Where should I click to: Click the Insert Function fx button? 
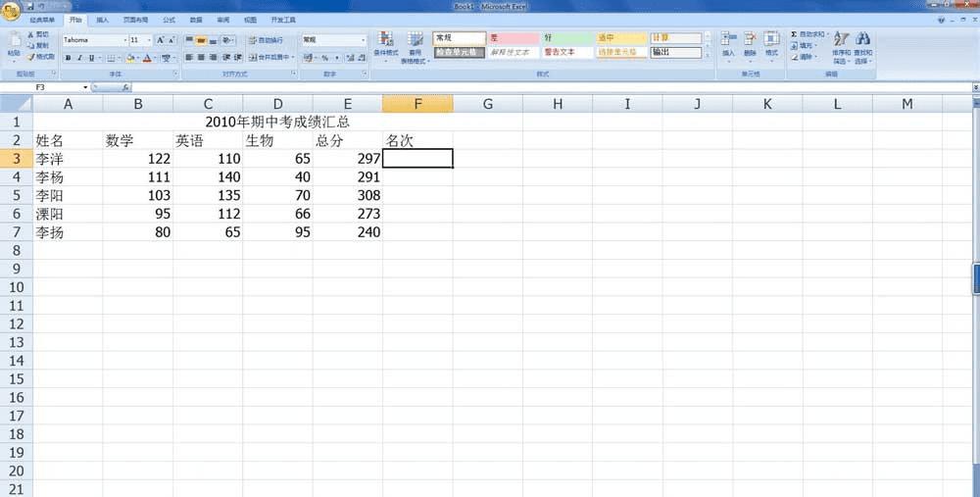[125, 87]
